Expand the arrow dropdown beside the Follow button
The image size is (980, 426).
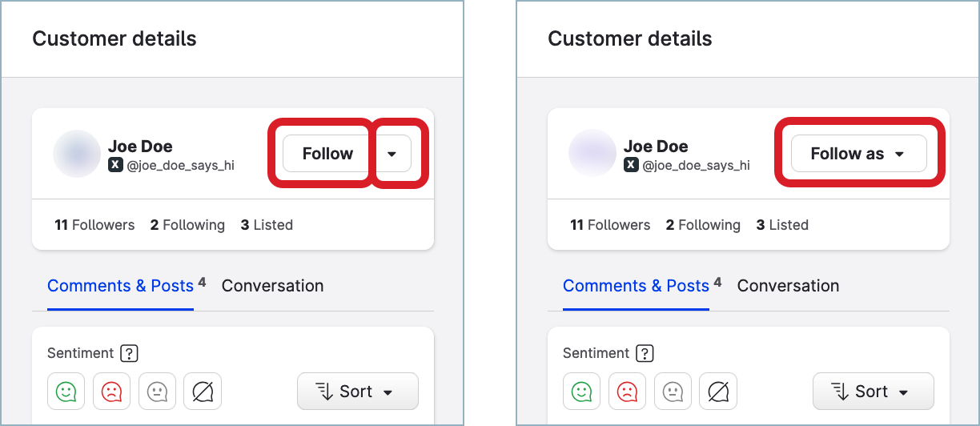pyautogui.click(x=392, y=154)
